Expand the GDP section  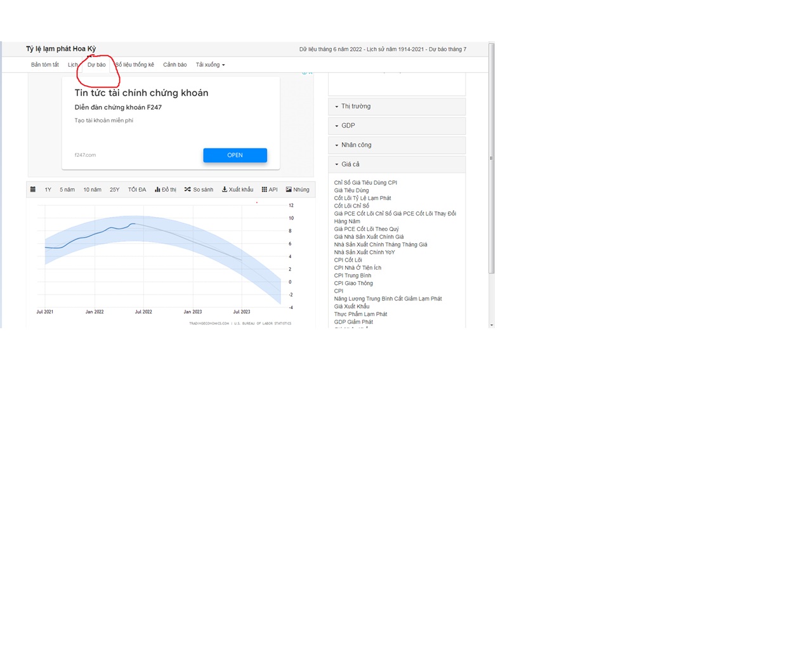click(x=396, y=126)
